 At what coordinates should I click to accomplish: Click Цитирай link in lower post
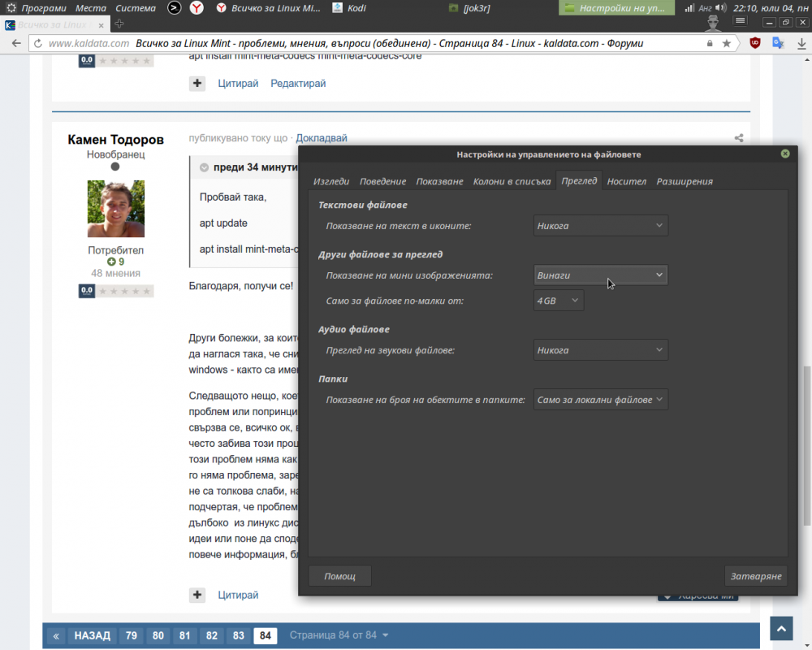(238, 595)
